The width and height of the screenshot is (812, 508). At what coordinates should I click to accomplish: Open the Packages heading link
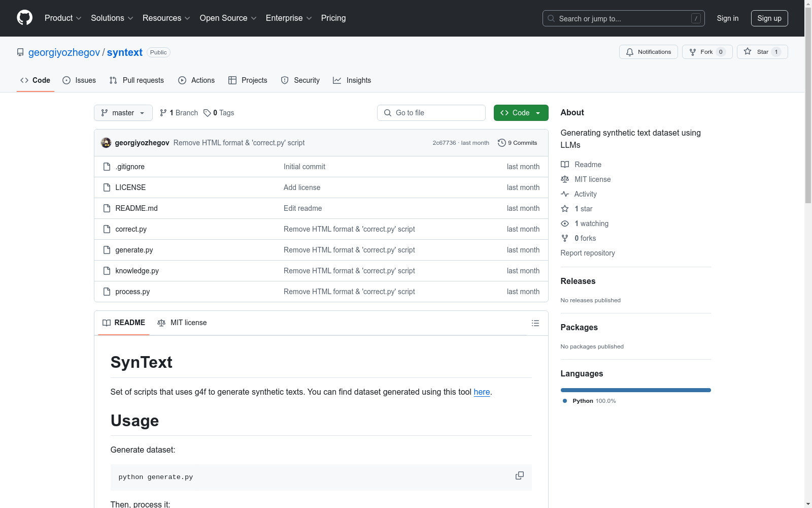coord(579,327)
